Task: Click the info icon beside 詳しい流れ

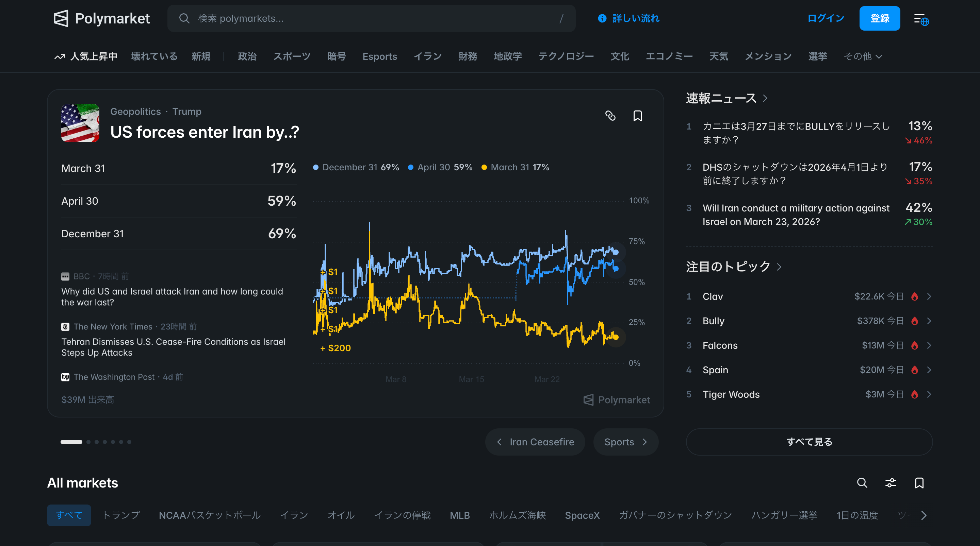Action: click(602, 18)
